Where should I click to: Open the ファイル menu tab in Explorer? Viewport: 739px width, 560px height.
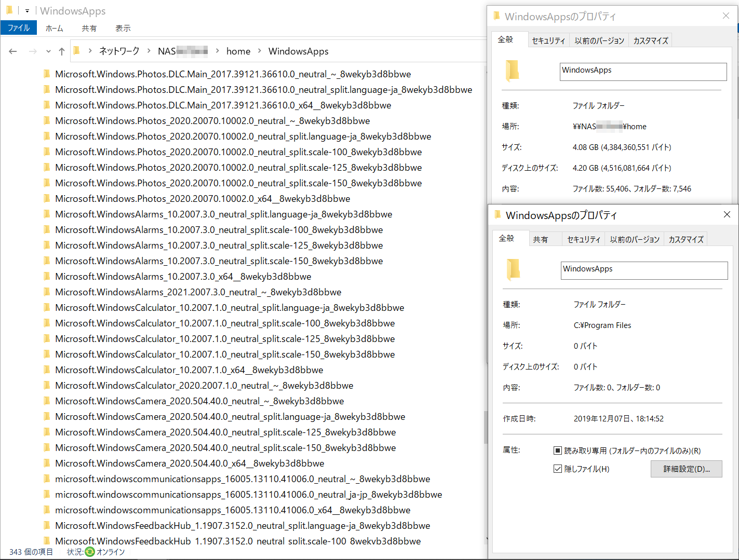coord(19,28)
